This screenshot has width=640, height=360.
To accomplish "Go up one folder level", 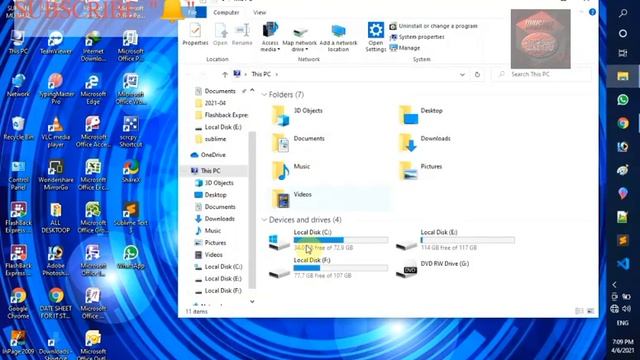I will pyautogui.click(x=224, y=75).
